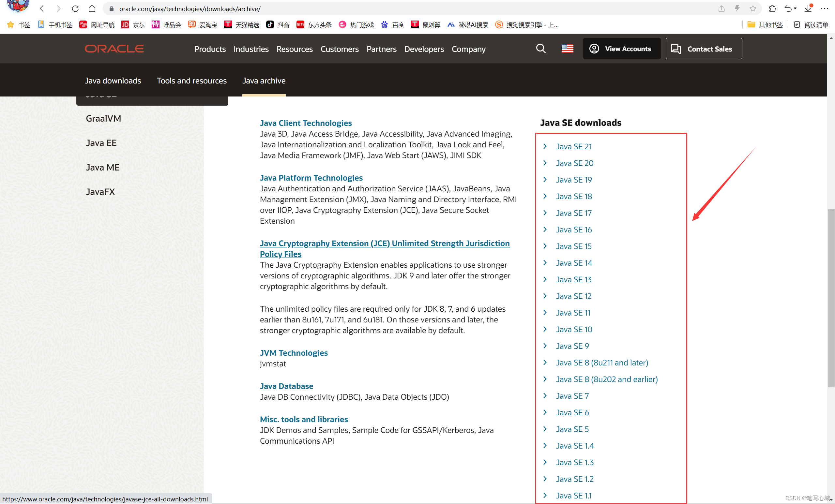The image size is (835, 504).
Task: Open the Developers menu
Action: 424,49
